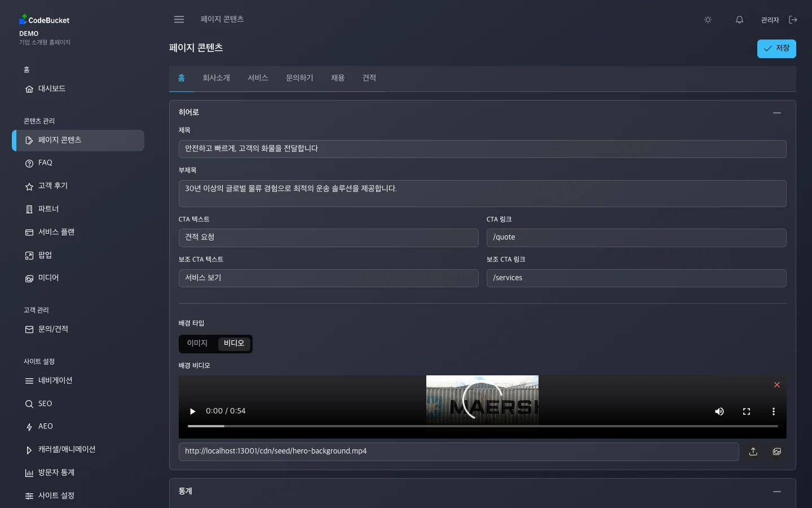The width and height of the screenshot is (812, 508).
Task: Open the 페이지 콘텐츠 sidebar icon
Action: click(x=29, y=141)
